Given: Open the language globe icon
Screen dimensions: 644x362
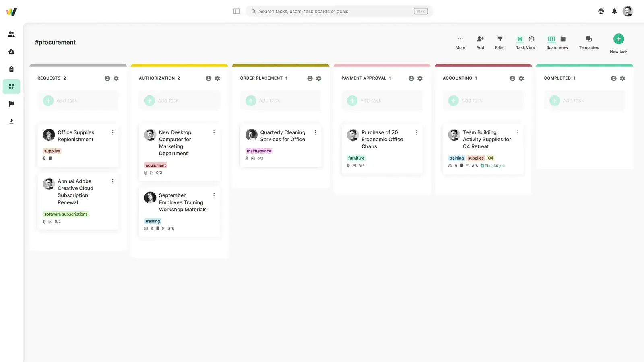Looking at the screenshot, I should (x=601, y=11).
